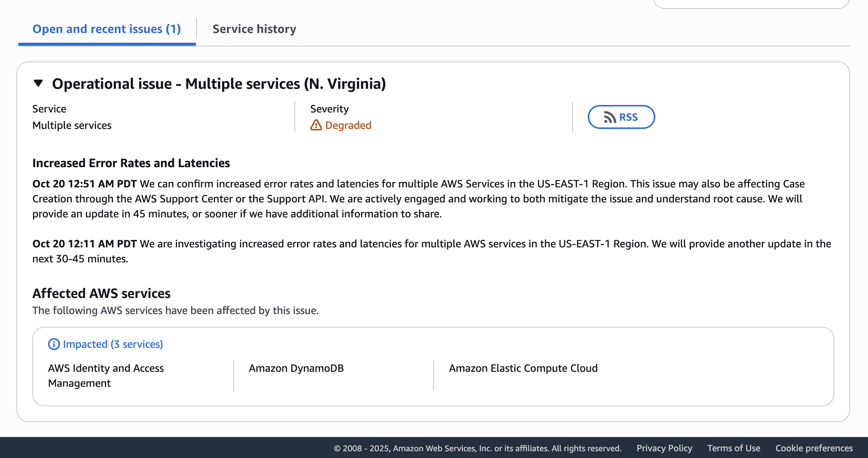Open the Privacy Policy link
The image size is (868, 458).
[x=664, y=448]
